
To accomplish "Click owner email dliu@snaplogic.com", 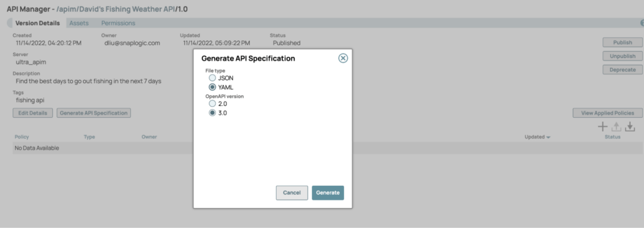I will (132, 43).
